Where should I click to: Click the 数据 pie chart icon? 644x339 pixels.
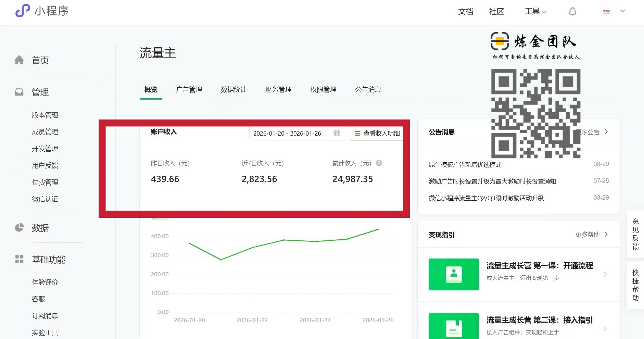click(20, 228)
